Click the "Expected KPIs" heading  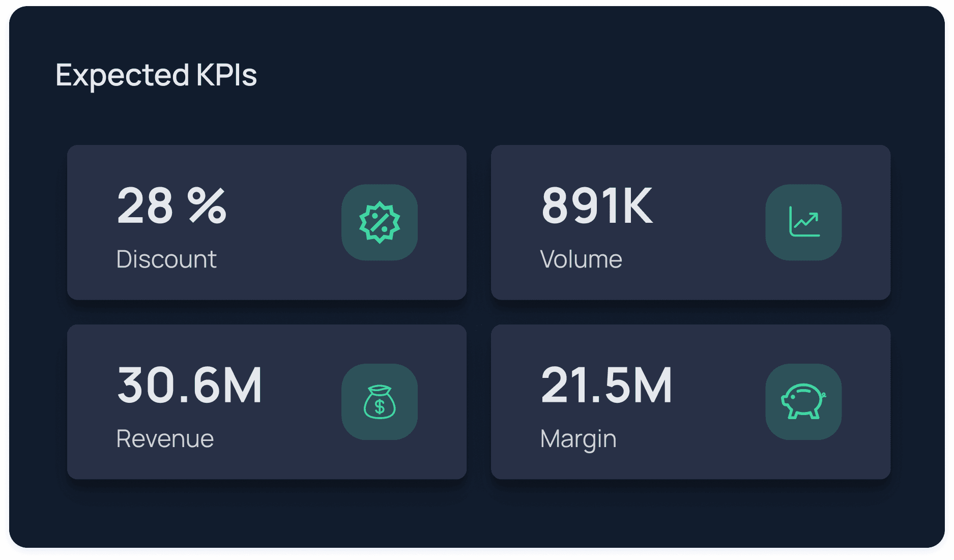pyautogui.click(x=156, y=75)
